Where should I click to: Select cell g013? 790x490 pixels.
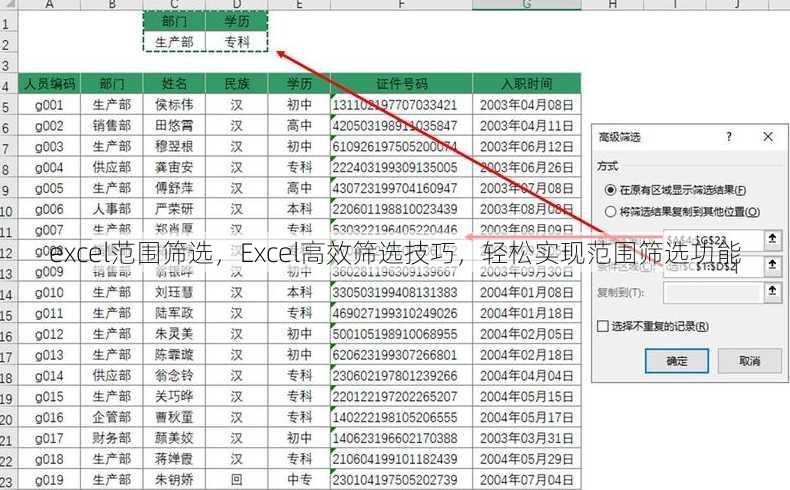click(x=49, y=355)
